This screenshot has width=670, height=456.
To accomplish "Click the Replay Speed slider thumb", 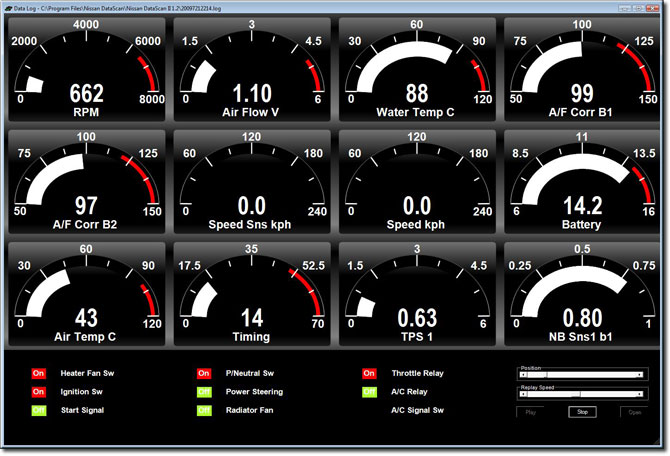I will (x=575, y=395).
